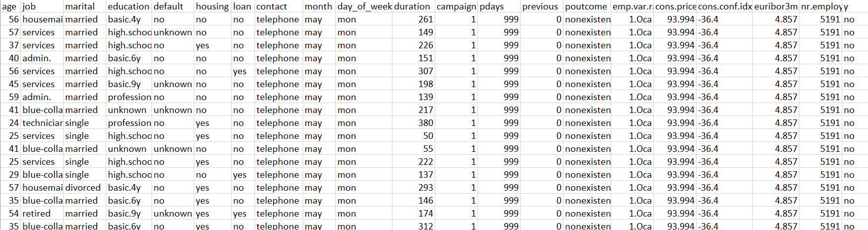868x230 pixels.
Task: Select the age cell containing 29
Action: click(x=10, y=175)
